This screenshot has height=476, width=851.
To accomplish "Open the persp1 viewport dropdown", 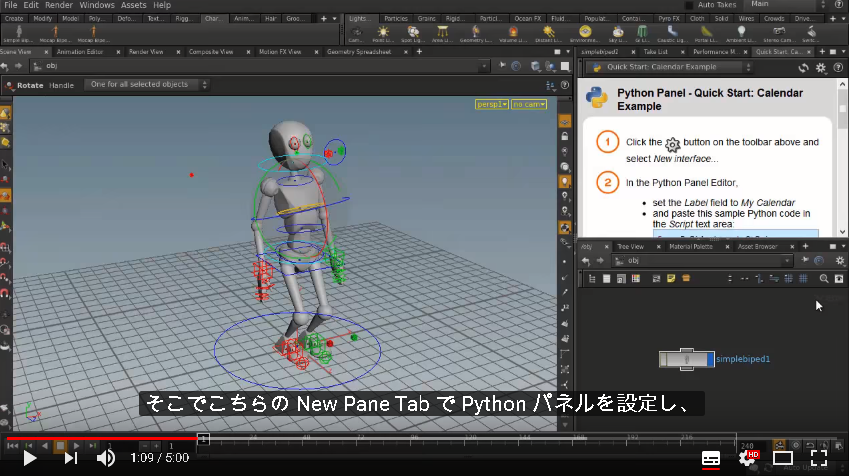I will click(x=492, y=104).
